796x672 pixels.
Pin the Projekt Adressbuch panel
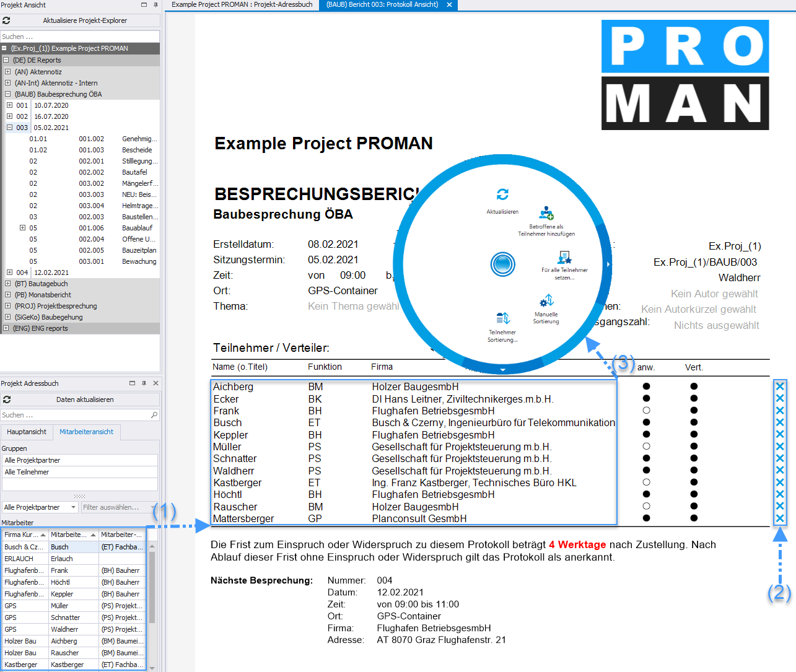pos(144,383)
